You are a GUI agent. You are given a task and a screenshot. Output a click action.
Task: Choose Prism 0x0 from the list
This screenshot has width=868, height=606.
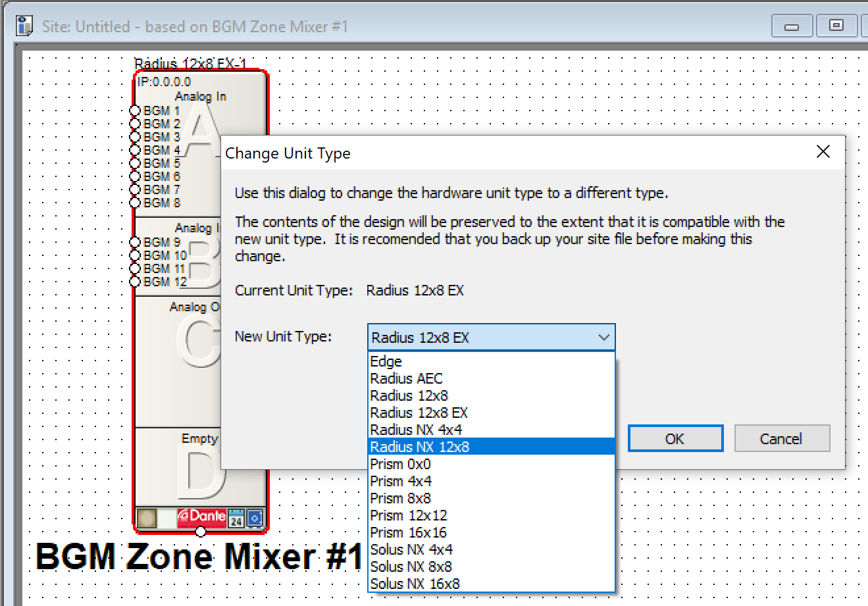point(491,464)
